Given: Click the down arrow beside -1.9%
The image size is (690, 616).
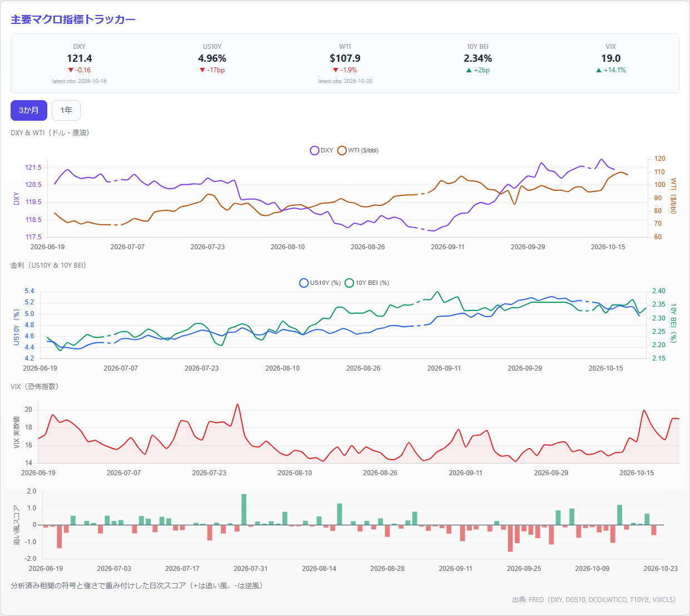Looking at the screenshot, I should pos(336,70).
